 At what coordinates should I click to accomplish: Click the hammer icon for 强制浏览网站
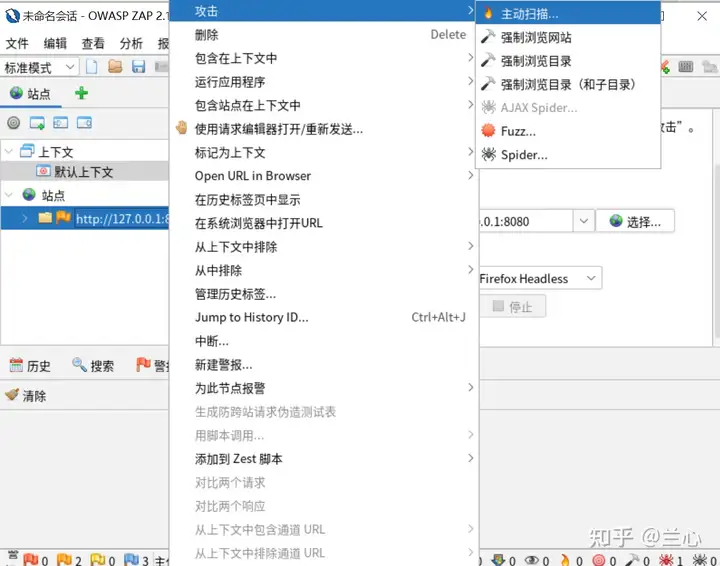click(x=488, y=37)
